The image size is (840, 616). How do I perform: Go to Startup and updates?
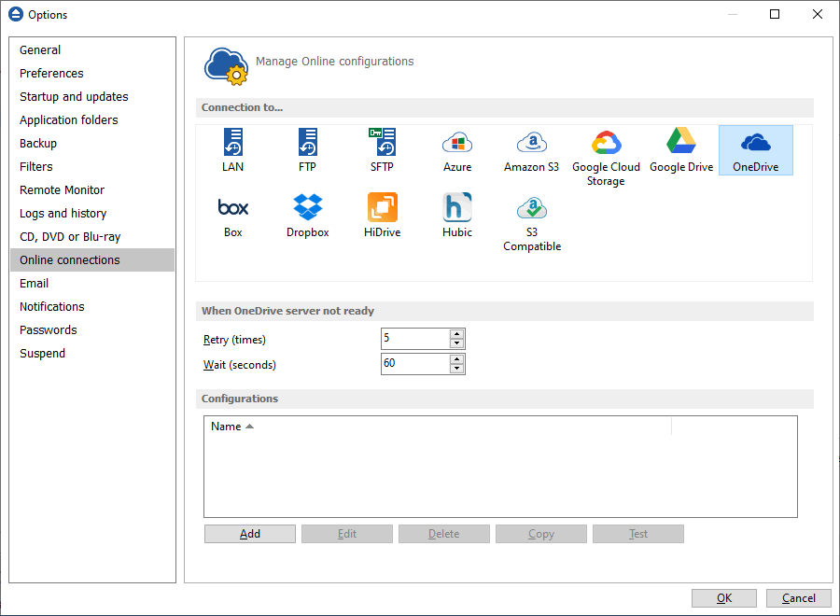click(x=92, y=96)
